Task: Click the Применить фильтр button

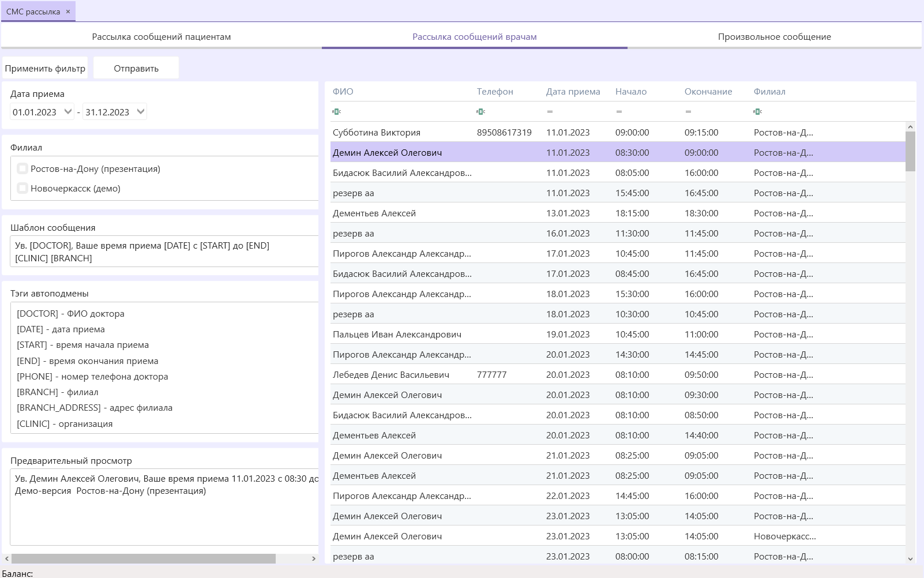Action: tap(45, 68)
